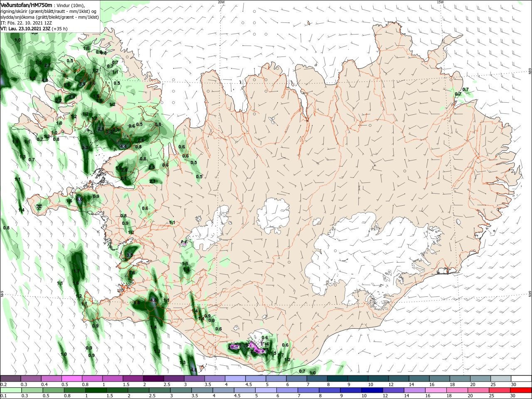Click the '3.9' precipitation value in Westfjords
The height and width of the screenshot is (399, 532).
82,84
